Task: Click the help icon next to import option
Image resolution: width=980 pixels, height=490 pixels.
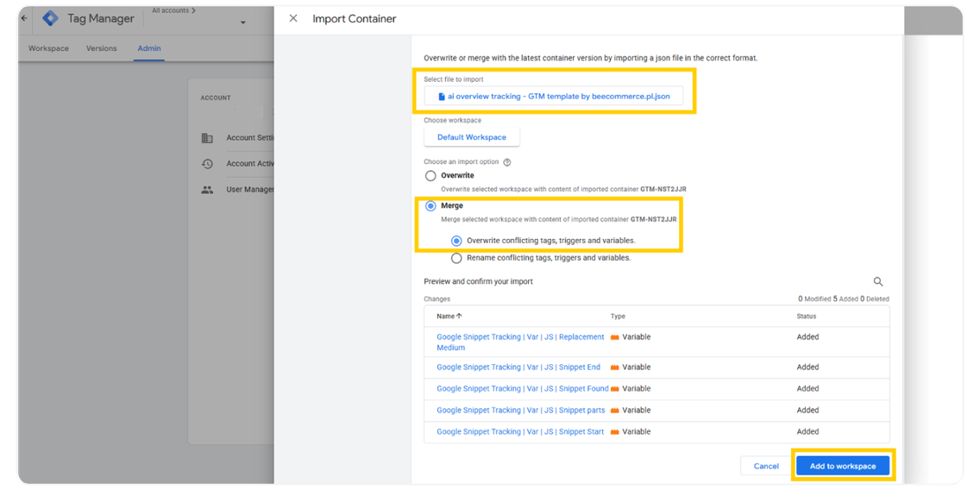Action: [x=507, y=162]
